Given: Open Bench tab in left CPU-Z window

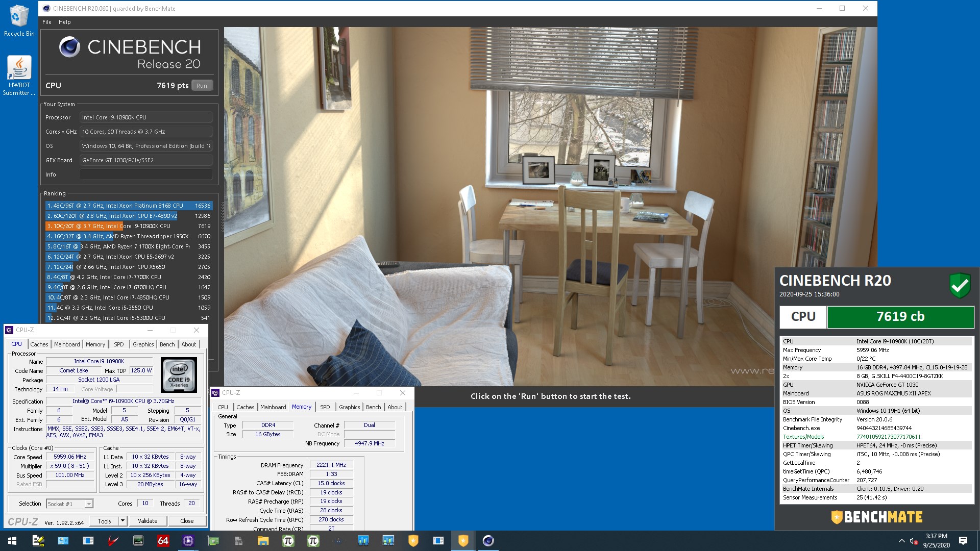Looking at the screenshot, I should 167,344.
